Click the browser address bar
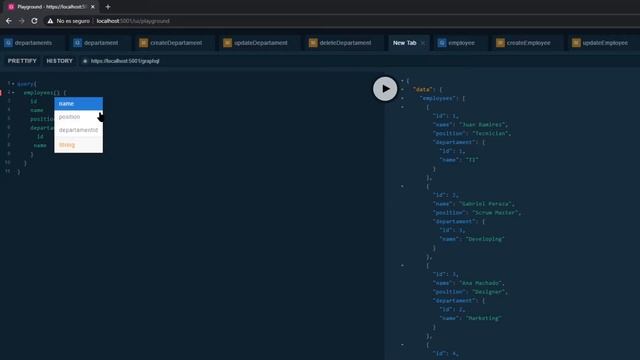 point(133,21)
